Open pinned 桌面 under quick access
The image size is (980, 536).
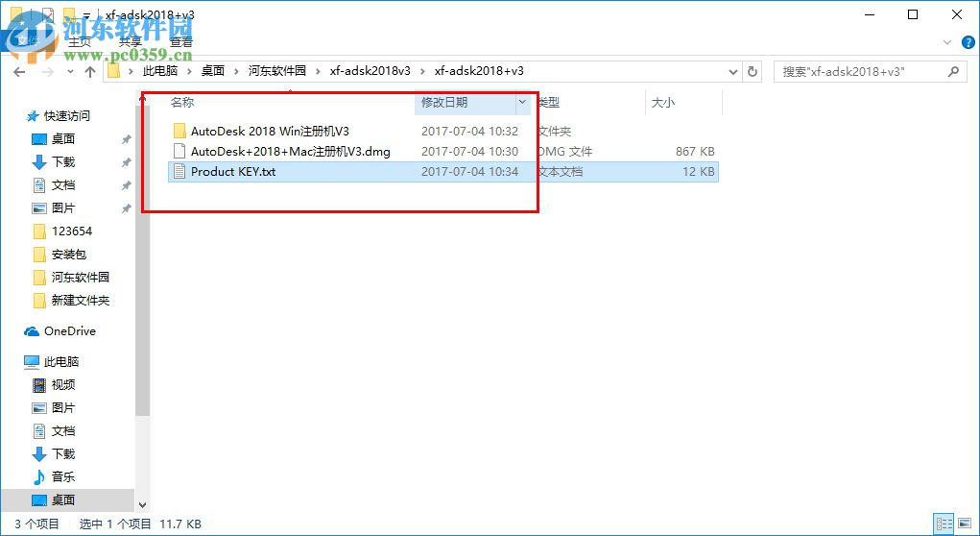pos(63,139)
